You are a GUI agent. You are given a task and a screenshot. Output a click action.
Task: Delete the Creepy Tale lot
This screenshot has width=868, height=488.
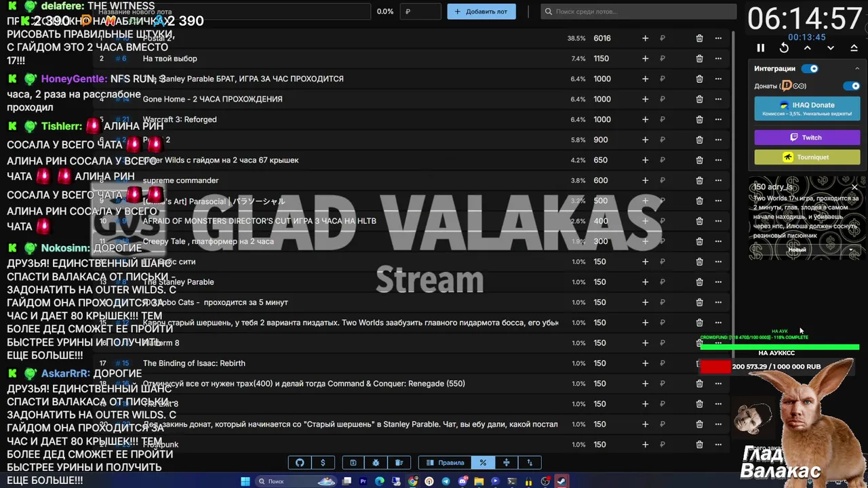point(699,242)
